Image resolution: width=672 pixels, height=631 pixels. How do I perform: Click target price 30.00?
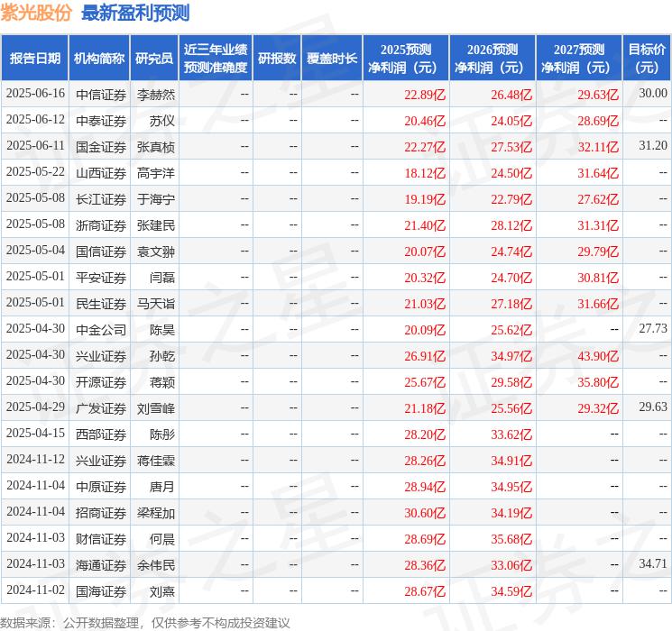(x=653, y=93)
